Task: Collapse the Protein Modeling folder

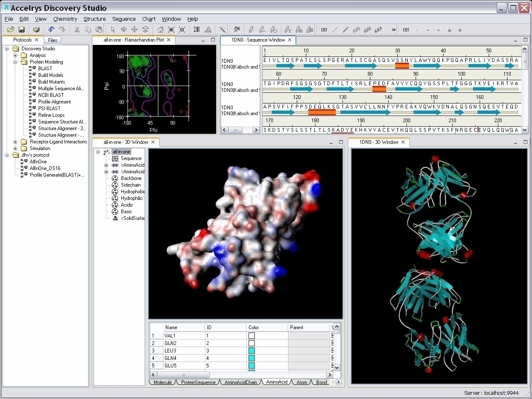Action: click(15, 62)
